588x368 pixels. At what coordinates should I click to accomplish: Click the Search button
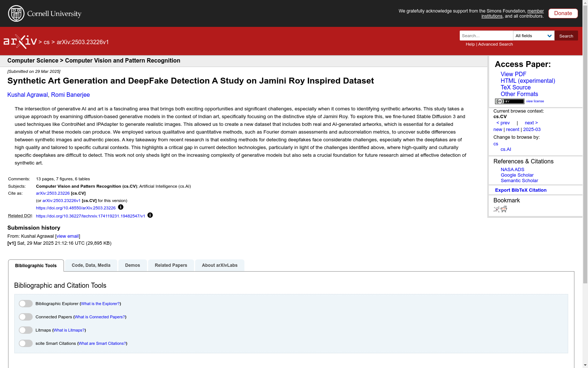(566, 36)
